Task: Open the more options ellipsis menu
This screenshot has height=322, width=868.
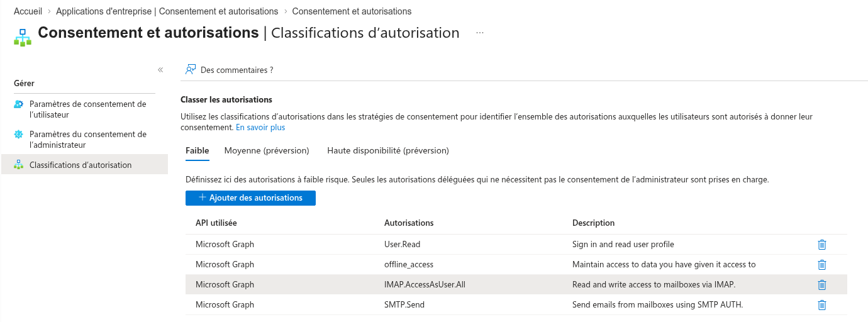Action: 480,33
